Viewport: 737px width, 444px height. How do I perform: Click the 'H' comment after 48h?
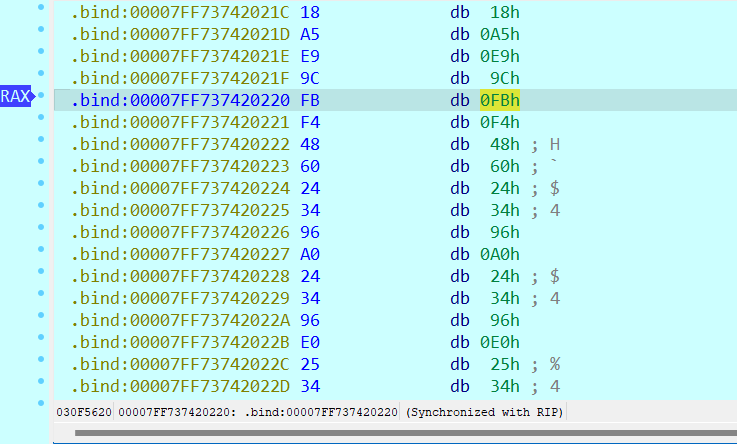pyautogui.click(x=555, y=144)
